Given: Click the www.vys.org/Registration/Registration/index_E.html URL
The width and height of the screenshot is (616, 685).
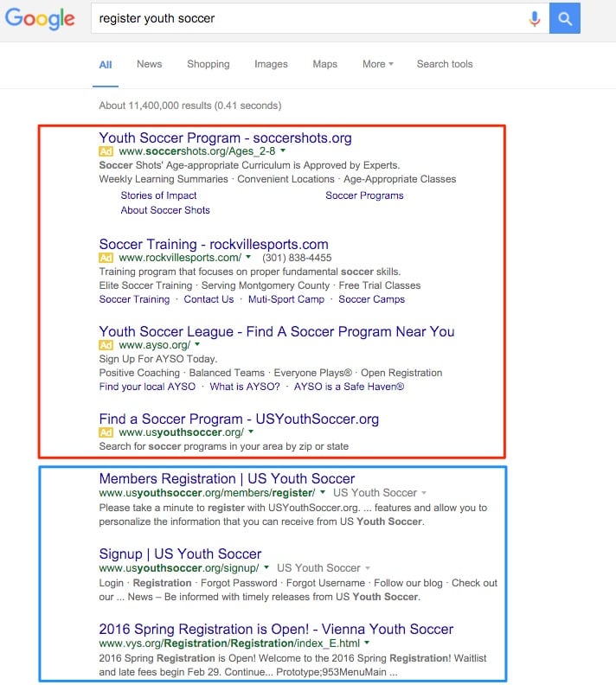Looking at the screenshot, I should pos(229,643).
